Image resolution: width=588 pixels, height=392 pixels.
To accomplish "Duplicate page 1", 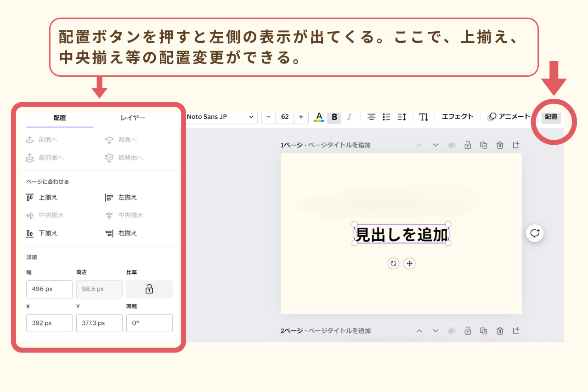I will (x=484, y=145).
